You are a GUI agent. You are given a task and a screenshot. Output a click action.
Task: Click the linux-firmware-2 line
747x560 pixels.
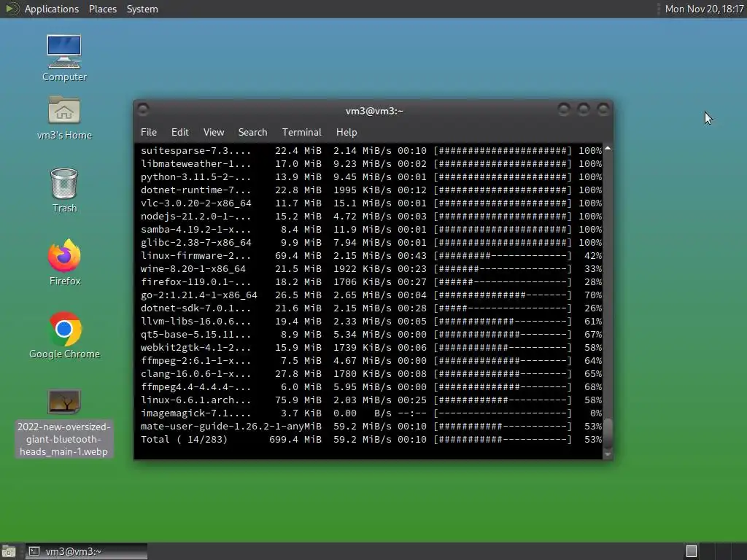[x=371, y=256]
